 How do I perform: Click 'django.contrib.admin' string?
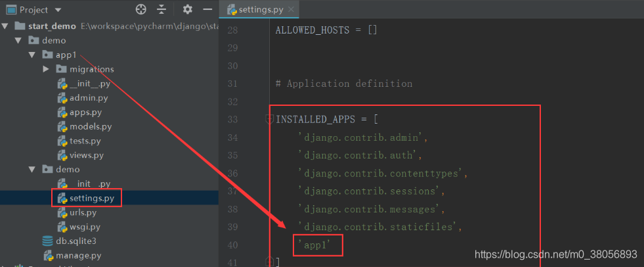tap(360, 137)
